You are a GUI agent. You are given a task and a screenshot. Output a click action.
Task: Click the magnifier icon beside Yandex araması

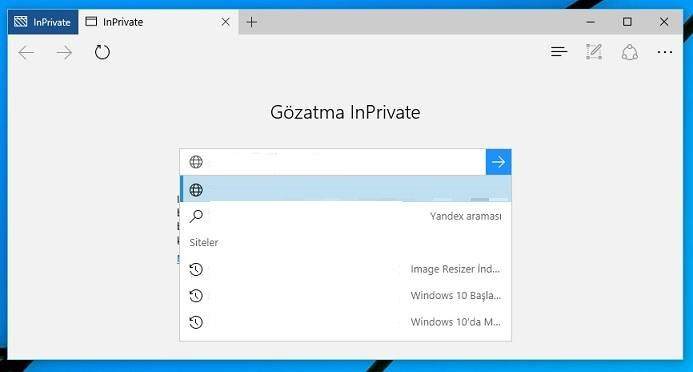(196, 216)
